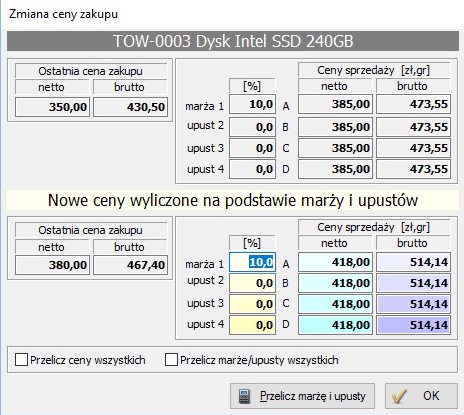Viewport: 464px width, 415px height.
Task: Click old price D brutto 473,55
Action: pos(413,169)
